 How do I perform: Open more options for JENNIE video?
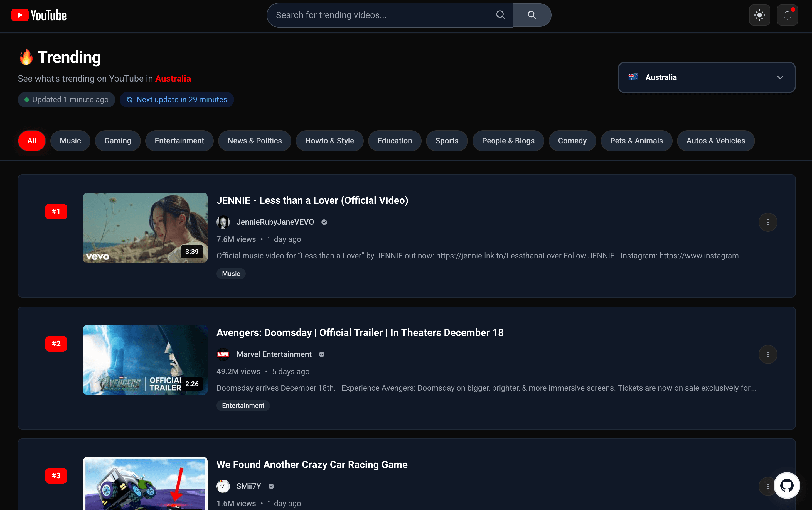point(768,222)
